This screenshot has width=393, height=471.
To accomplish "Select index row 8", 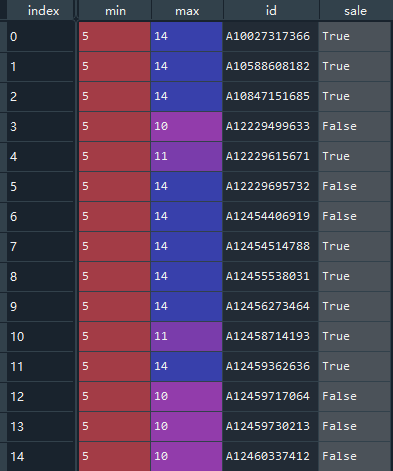I will [x=40, y=276].
